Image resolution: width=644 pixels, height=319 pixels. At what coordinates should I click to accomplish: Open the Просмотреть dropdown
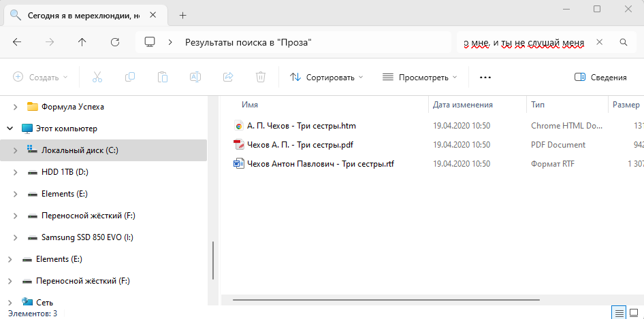tap(420, 77)
